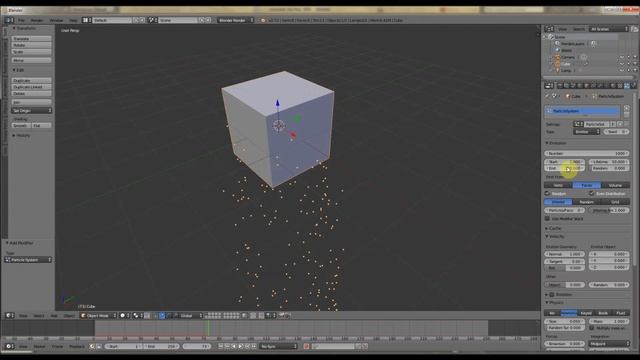This screenshot has width=640, height=360.
Task: Open the Render properties tab icon
Action: point(560,86)
